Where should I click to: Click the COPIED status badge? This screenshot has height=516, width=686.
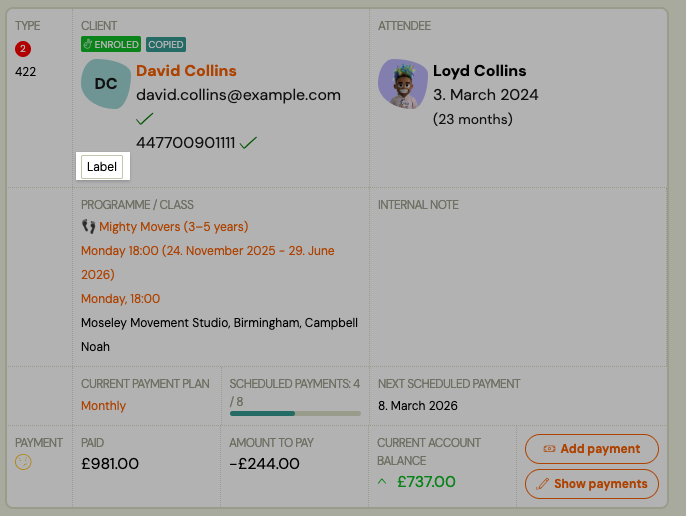tap(166, 44)
